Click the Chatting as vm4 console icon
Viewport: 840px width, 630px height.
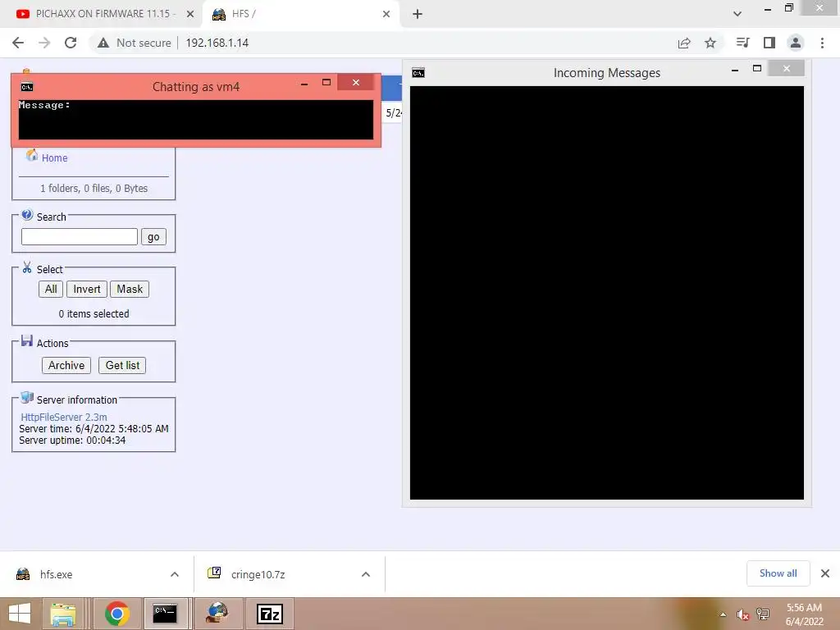(27, 87)
